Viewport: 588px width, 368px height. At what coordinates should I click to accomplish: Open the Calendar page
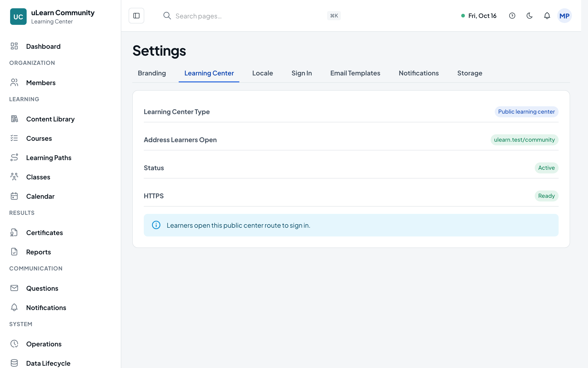pyautogui.click(x=60, y=196)
